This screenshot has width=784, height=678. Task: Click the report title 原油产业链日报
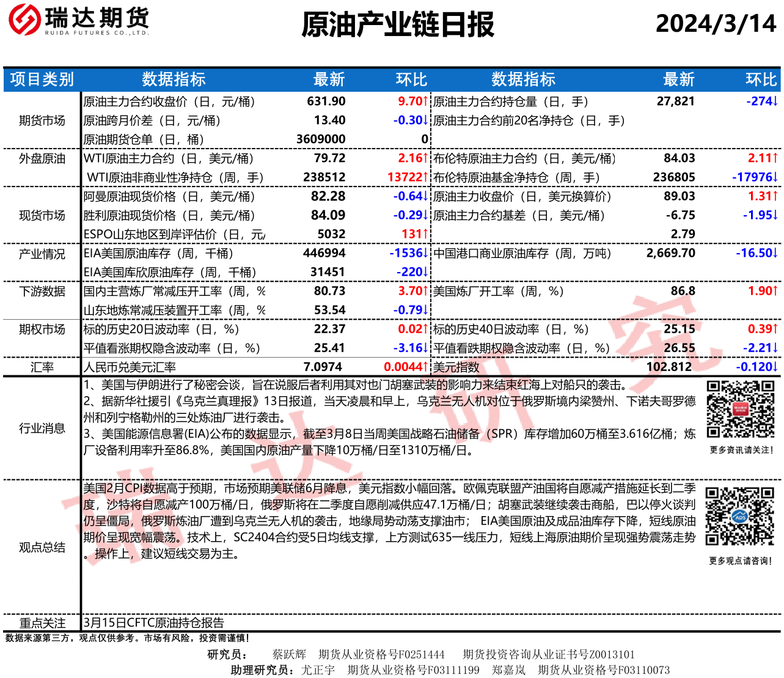click(x=397, y=24)
